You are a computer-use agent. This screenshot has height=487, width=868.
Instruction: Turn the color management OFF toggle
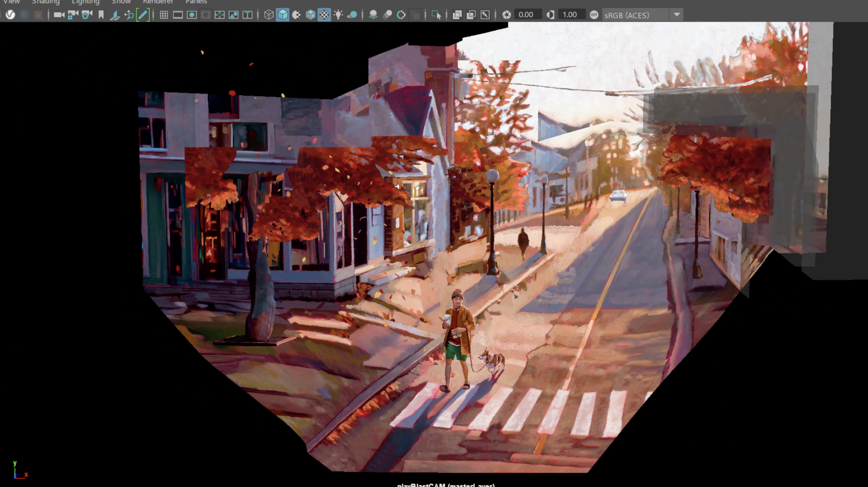pos(594,15)
